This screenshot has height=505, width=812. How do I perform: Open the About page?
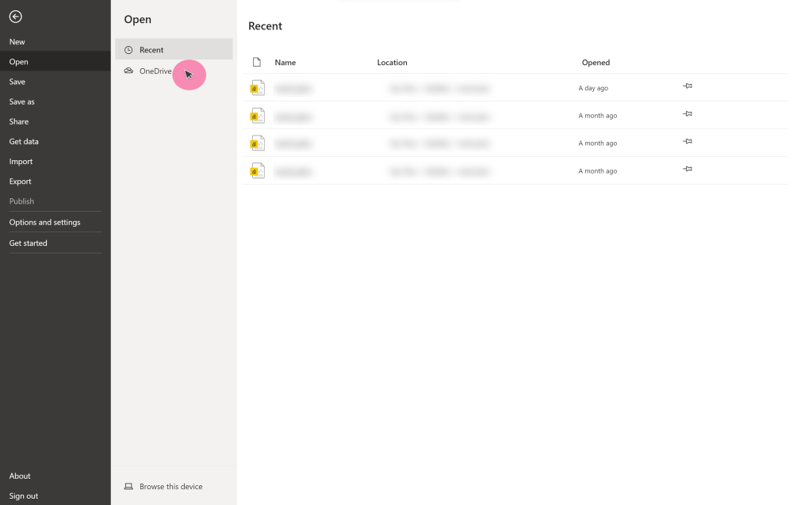pyautogui.click(x=19, y=475)
